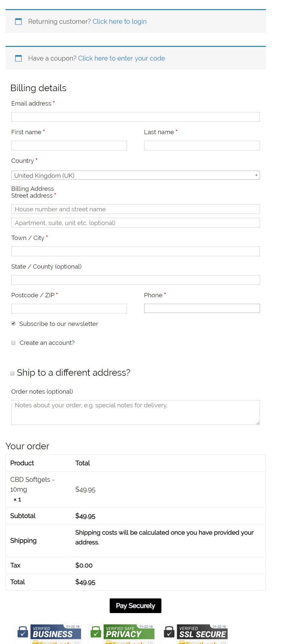Click the Verified Business trust badge
288x644 pixels.
[x=49, y=634]
